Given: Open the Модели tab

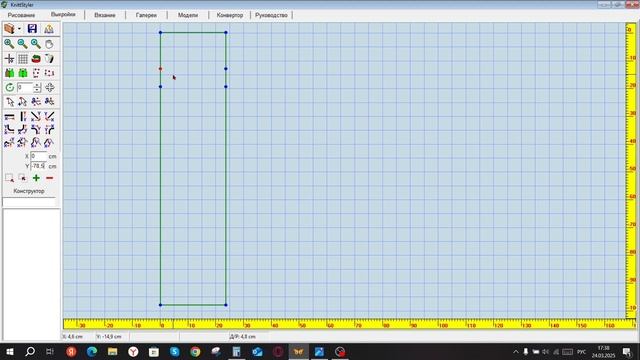Looking at the screenshot, I should click(188, 15).
